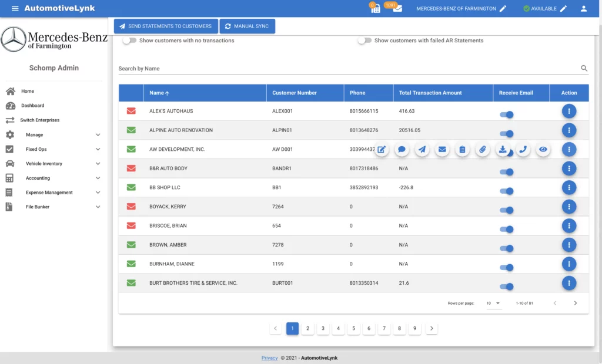Click the chat bubble icon in action strip
Image resolution: width=602 pixels, height=364 pixels.
click(x=402, y=150)
